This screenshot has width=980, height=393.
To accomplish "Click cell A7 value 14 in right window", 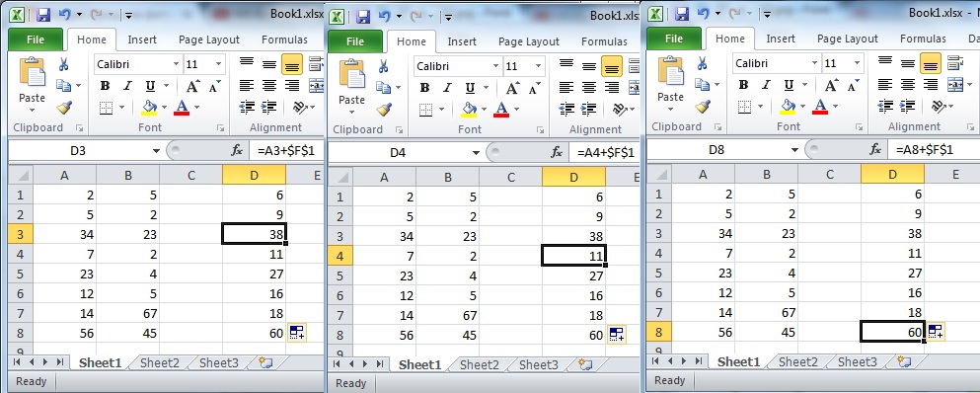I will [x=703, y=313].
